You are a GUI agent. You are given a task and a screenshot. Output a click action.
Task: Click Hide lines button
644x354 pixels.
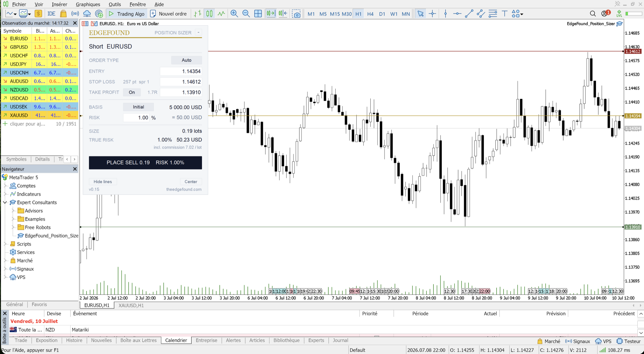(103, 181)
